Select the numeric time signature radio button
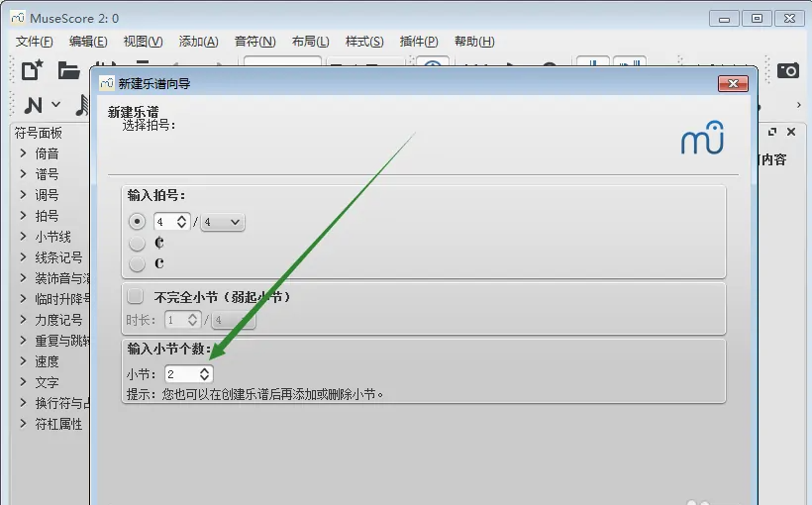The height and width of the screenshot is (505, 812). click(x=137, y=222)
